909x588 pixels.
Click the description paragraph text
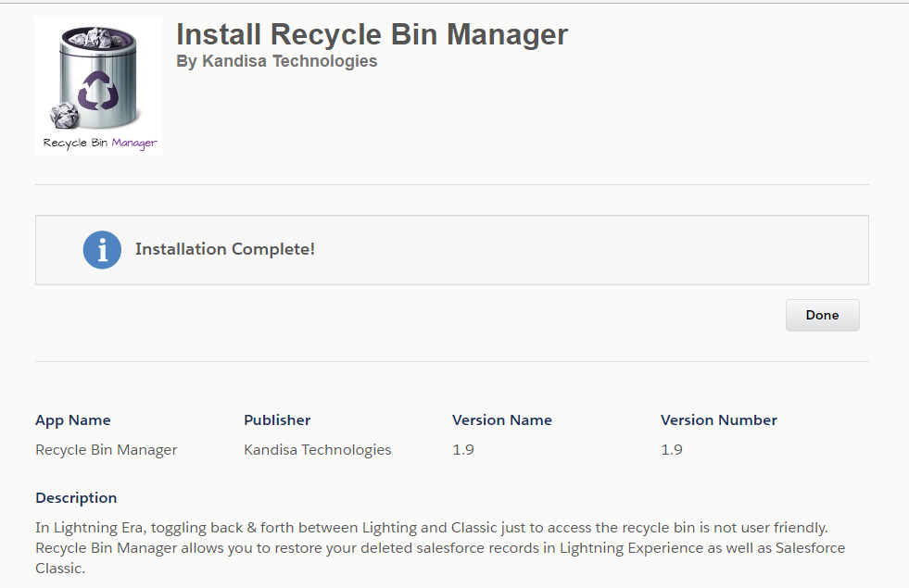click(440, 548)
